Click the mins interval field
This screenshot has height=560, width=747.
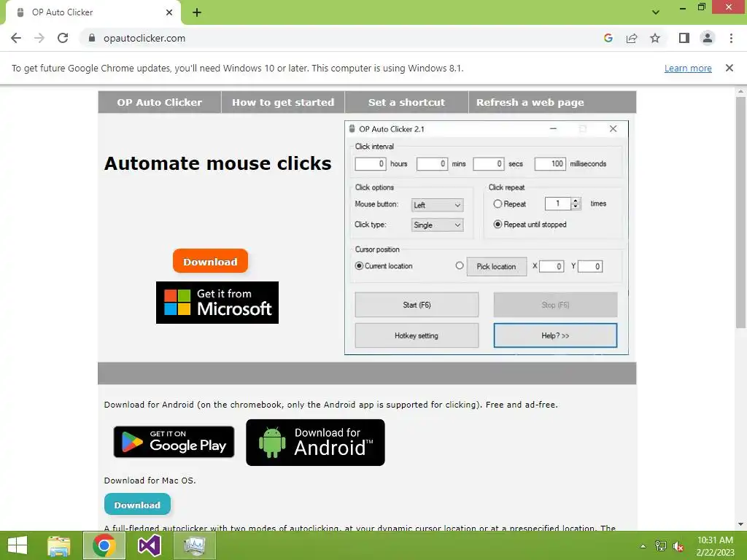(432, 164)
